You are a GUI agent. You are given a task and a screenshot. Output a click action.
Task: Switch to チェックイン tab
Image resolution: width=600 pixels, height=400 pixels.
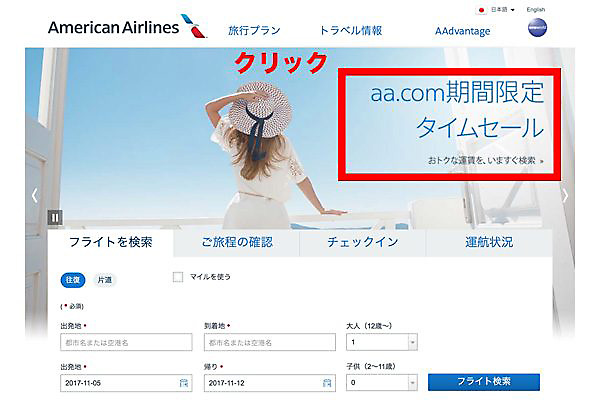363,242
